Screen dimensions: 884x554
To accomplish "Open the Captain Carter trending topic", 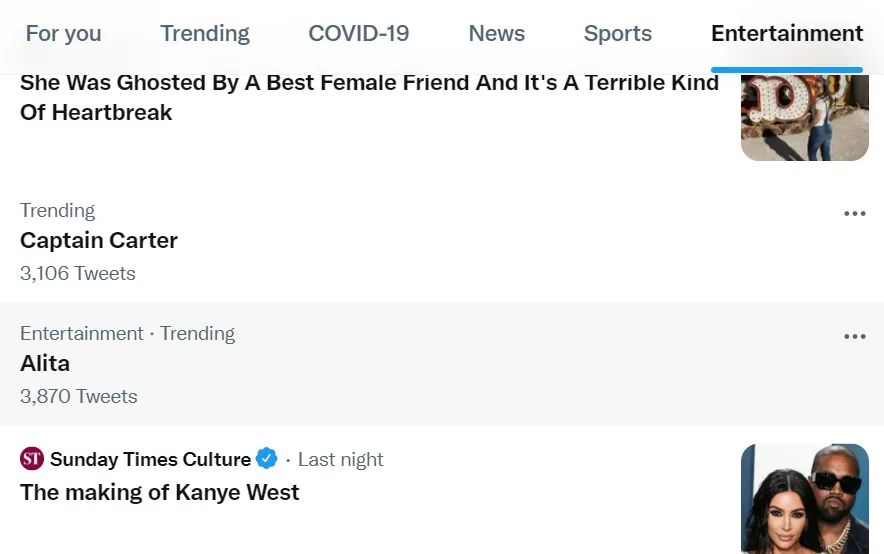I will pyautogui.click(x=99, y=240).
